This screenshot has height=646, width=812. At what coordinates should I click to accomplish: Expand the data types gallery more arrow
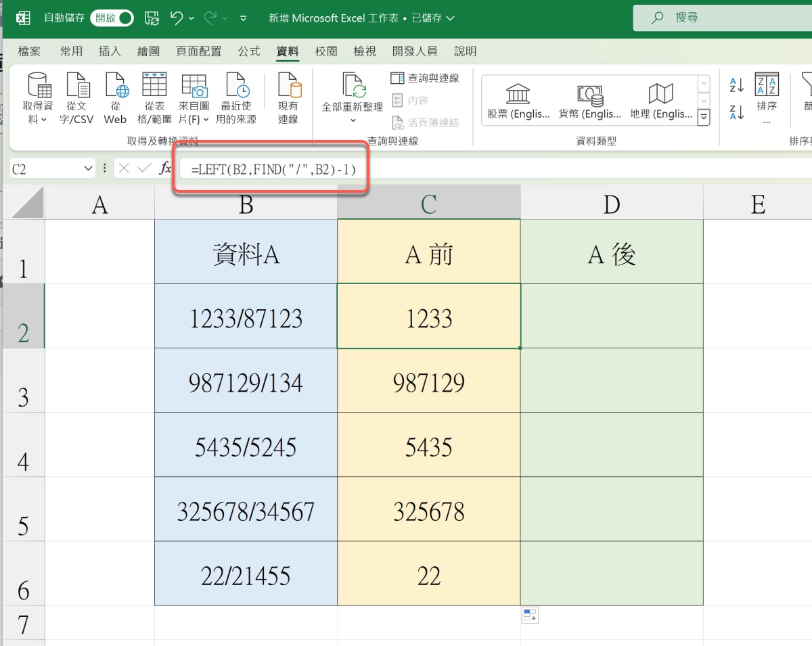(x=704, y=118)
